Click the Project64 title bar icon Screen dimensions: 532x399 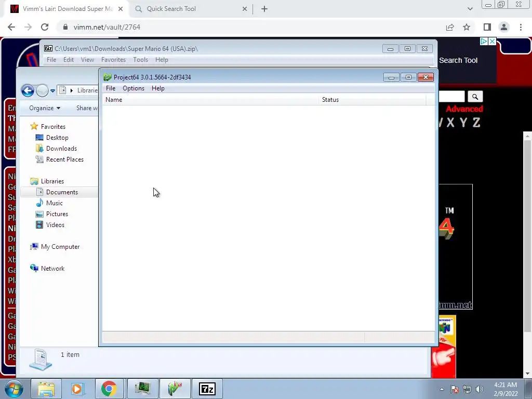point(108,77)
